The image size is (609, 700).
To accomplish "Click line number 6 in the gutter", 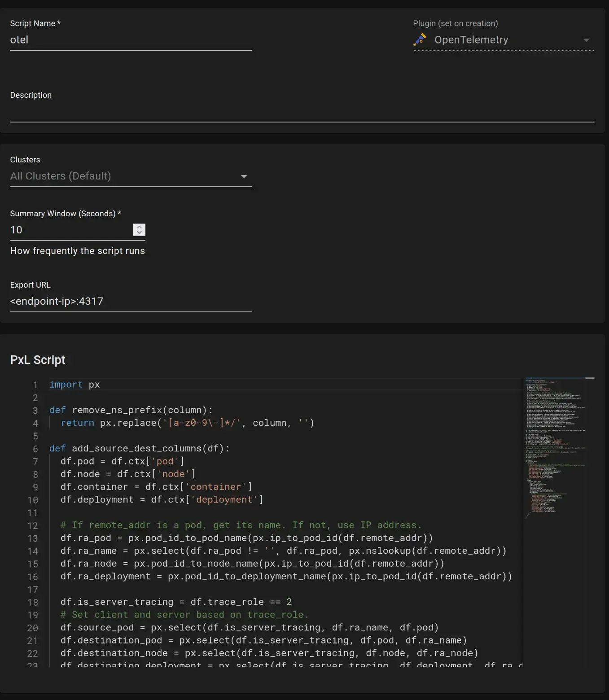I will pos(35,449).
